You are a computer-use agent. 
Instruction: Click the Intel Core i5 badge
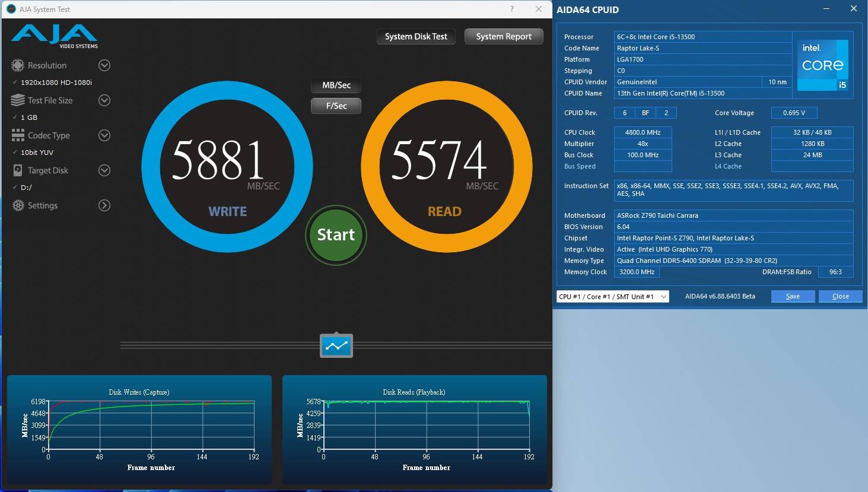coord(823,65)
